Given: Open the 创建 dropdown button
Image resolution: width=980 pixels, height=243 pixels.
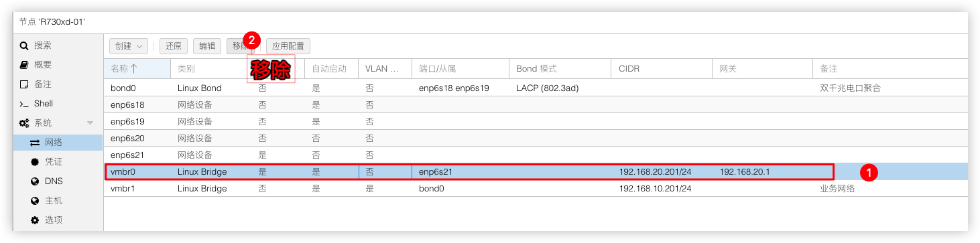Looking at the screenshot, I should (x=129, y=46).
